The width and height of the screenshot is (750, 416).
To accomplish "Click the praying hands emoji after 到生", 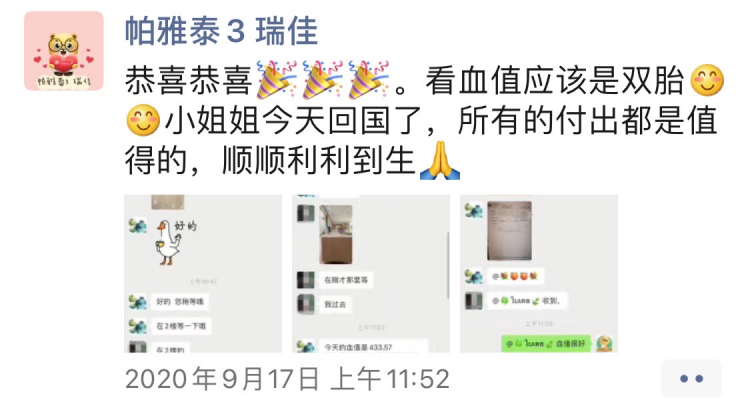I will click(x=440, y=160).
